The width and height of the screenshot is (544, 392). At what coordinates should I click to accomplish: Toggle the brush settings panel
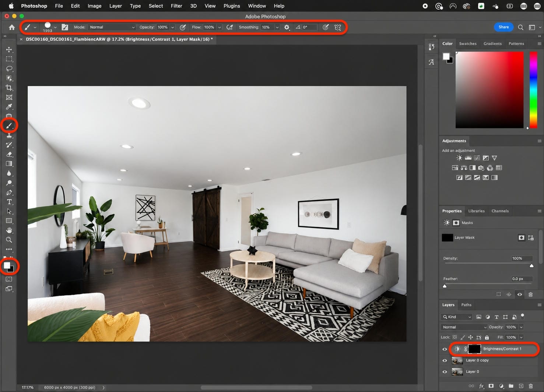[65, 27]
